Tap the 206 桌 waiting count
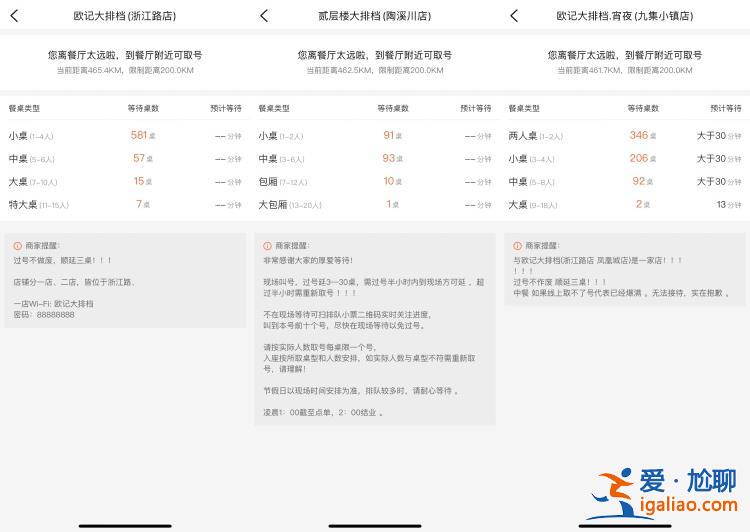The height and width of the screenshot is (532, 750). pos(643,158)
